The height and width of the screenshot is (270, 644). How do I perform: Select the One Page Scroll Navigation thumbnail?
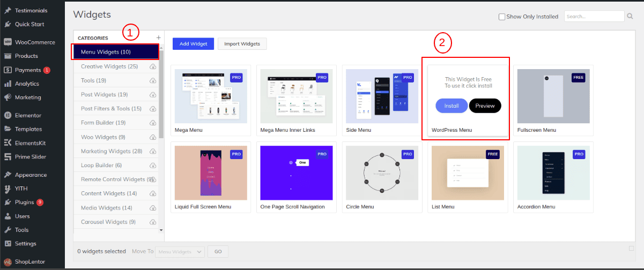coord(297,172)
